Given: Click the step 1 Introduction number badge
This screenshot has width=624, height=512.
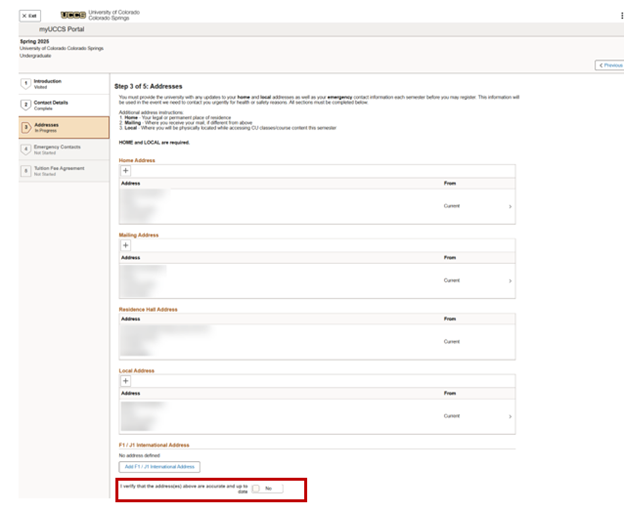Looking at the screenshot, I should (26, 83).
